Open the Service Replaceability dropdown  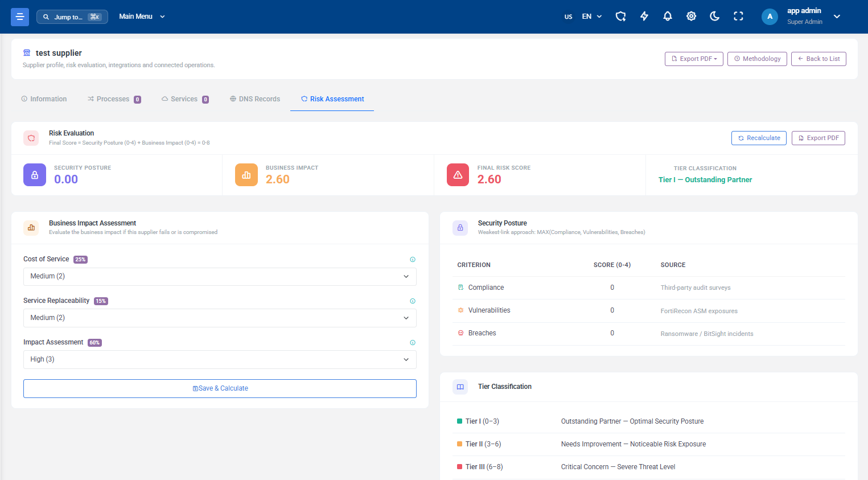point(220,318)
